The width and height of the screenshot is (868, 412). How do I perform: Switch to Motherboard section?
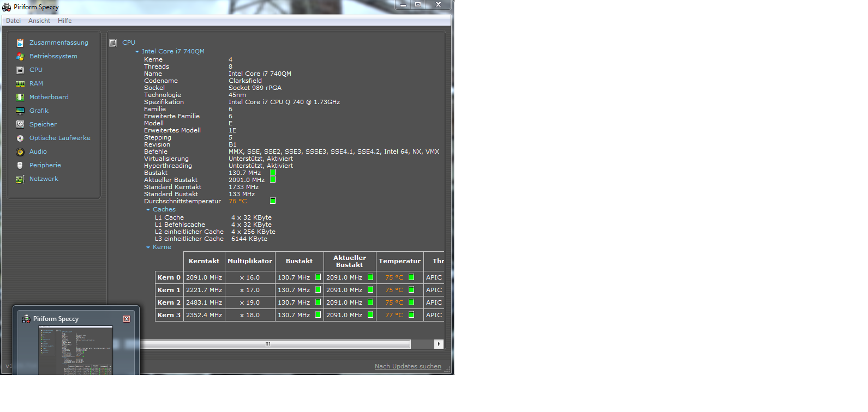49,97
